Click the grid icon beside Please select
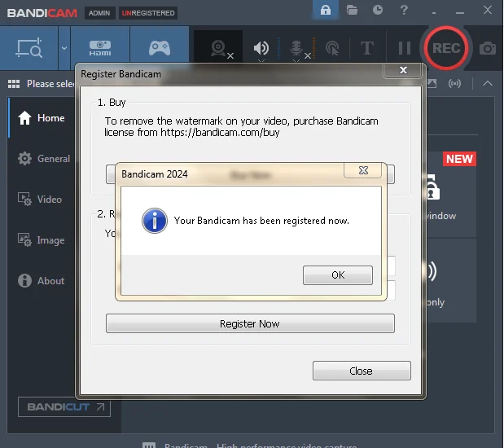Image resolution: width=504 pixels, height=448 pixels. click(14, 84)
